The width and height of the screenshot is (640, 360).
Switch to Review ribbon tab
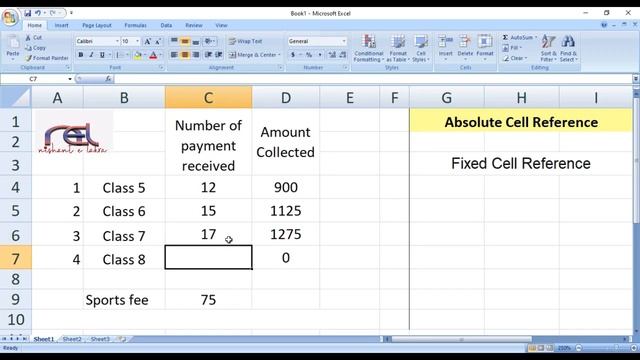point(194,25)
